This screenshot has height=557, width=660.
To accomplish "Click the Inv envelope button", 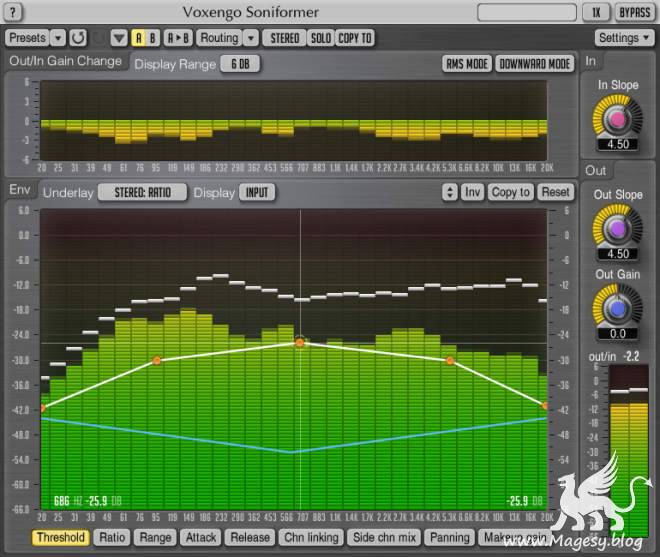I will click(x=473, y=192).
